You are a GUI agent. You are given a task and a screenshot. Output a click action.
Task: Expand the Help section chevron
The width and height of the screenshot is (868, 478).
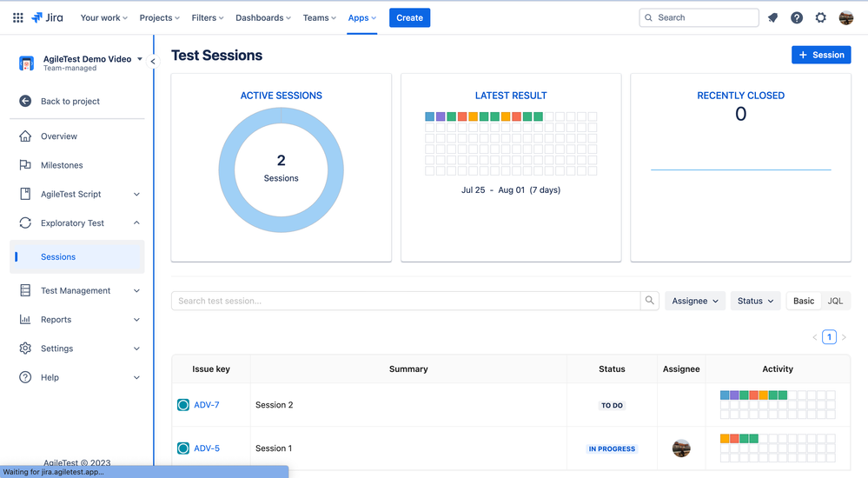[136, 378]
